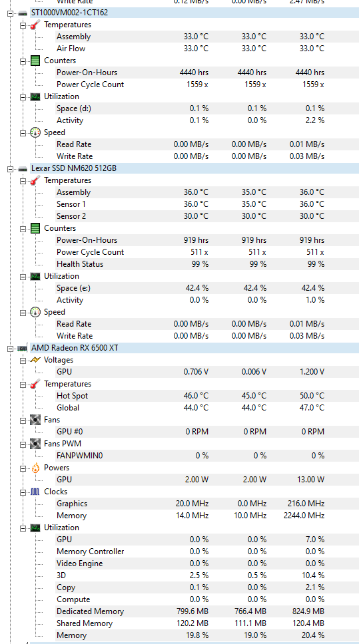
Task: Select the AMD Radeon RX 6500 XT row
Action: 194,348
